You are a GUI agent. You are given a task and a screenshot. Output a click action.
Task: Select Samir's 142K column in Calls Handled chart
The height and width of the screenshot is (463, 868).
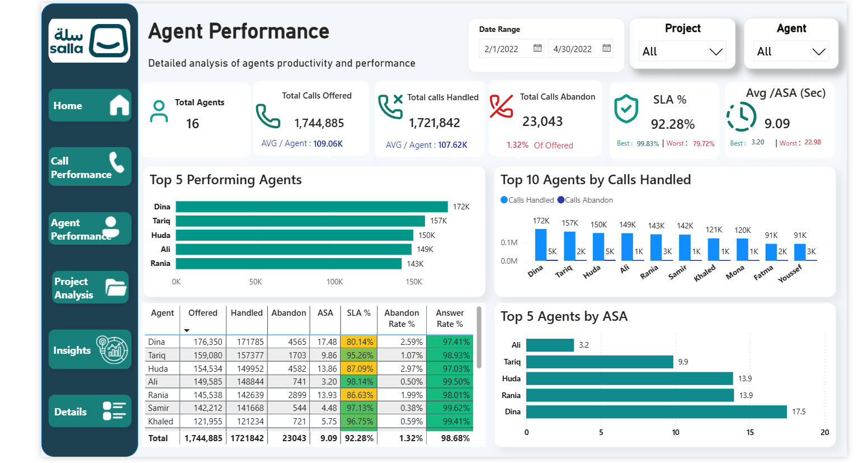click(x=685, y=247)
